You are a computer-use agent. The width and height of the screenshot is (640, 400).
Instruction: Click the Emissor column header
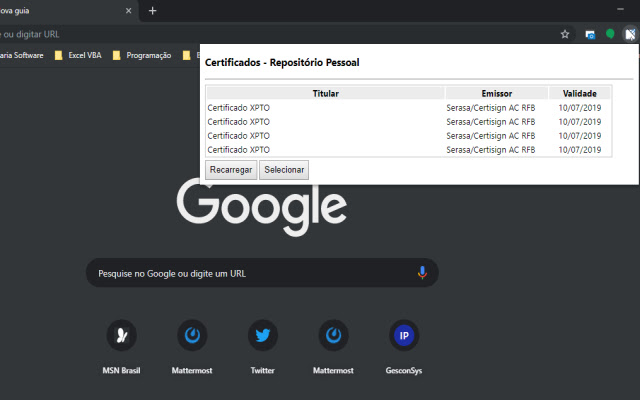pos(496,94)
